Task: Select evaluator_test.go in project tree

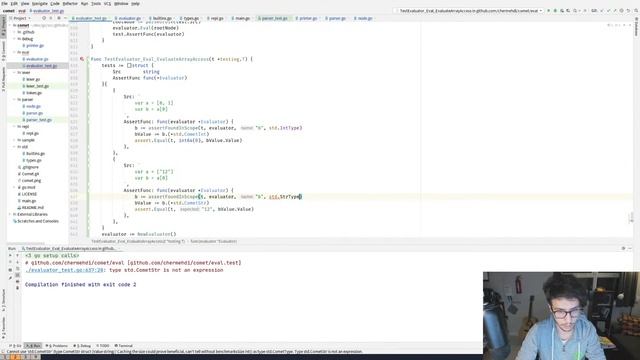Action: [x=41, y=66]
